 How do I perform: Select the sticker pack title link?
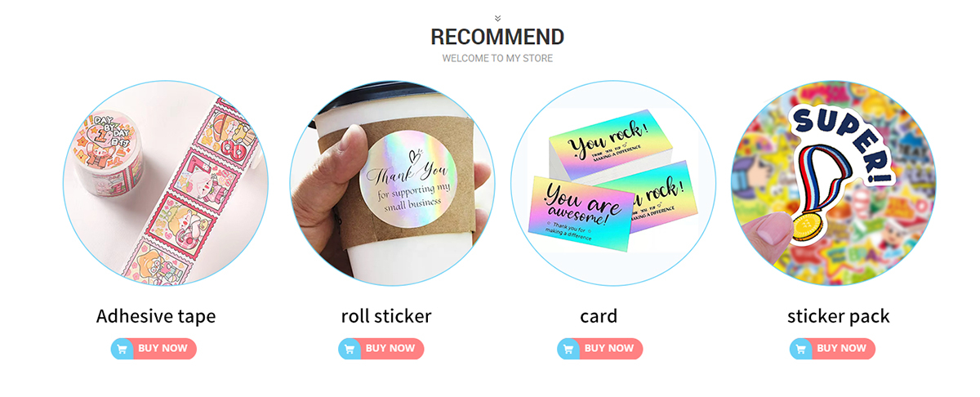pyautogui.click(x=839, y=316)
